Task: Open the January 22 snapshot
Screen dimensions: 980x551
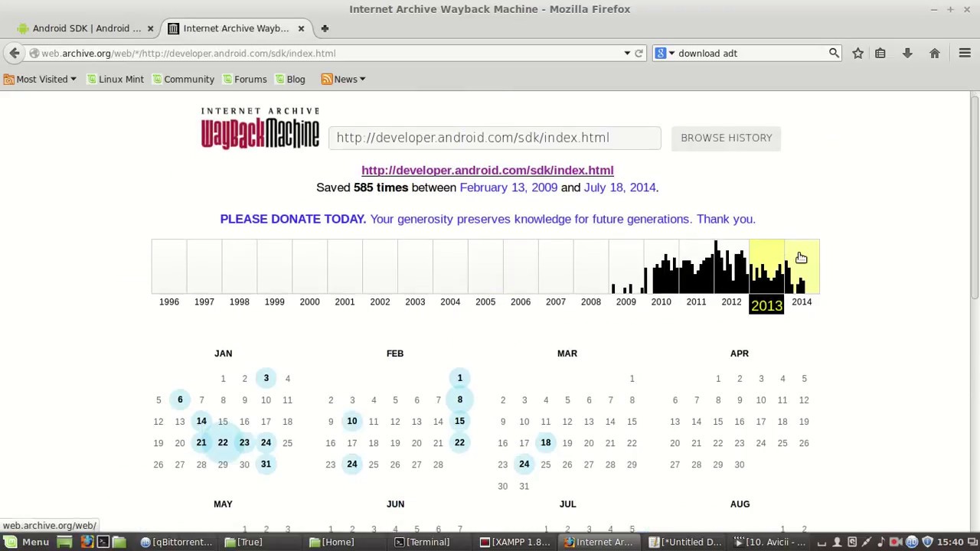Action: [x=223, y=442]
